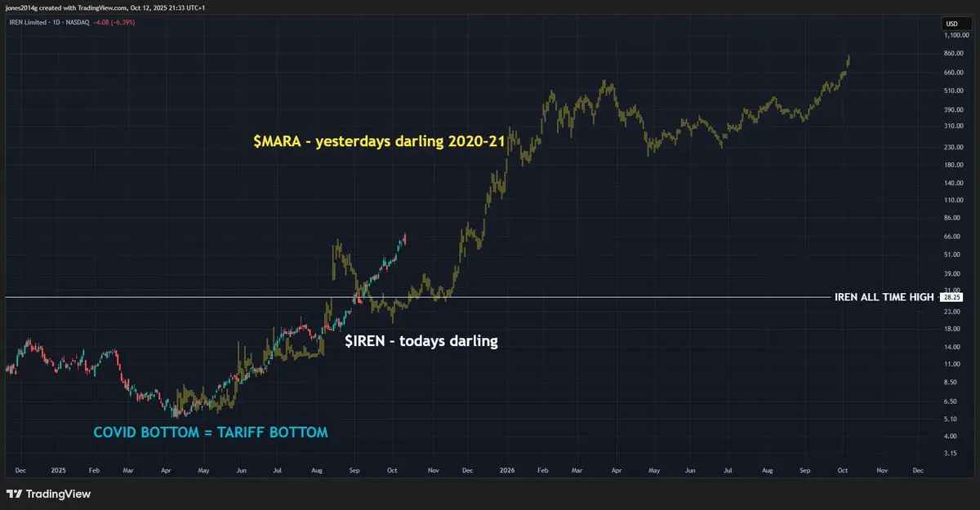Viewport: 980px width, 510px height.
Task: Click the 86.00 price axis label
Action: [951, 218]
